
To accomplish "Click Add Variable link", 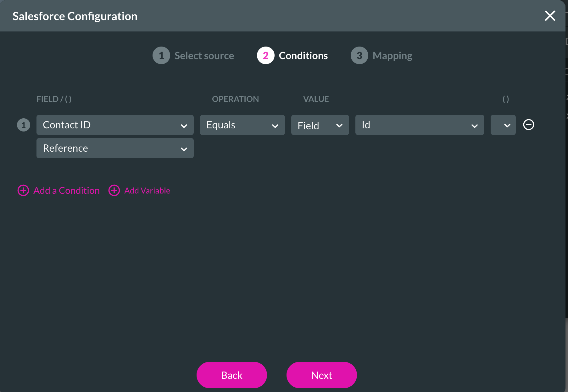I will pos(147,191).
